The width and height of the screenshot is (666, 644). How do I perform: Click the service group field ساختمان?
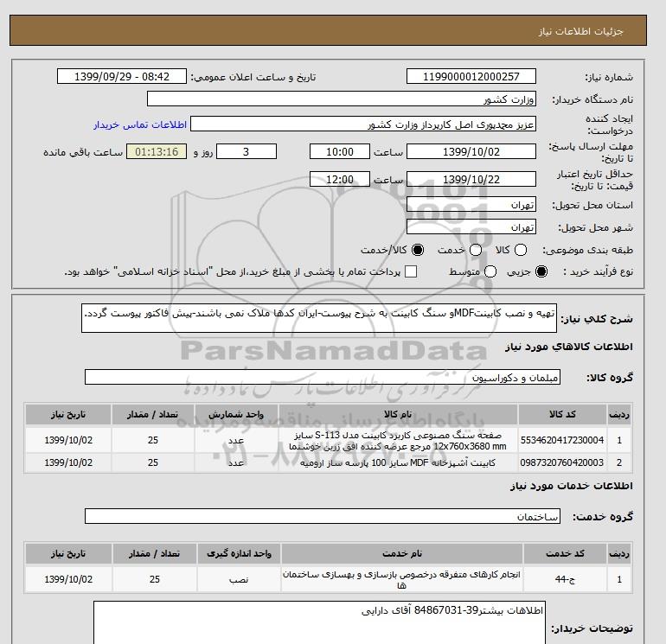tap(323, 516)
